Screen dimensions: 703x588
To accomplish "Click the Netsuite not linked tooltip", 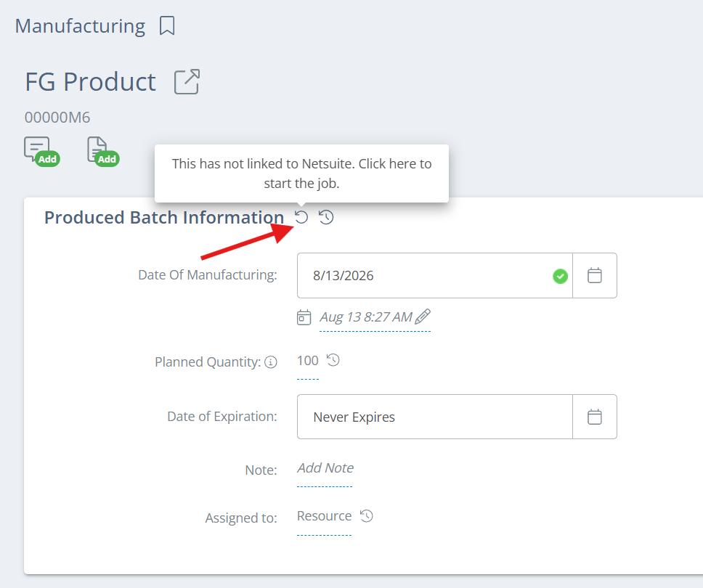I will (301, 173).
